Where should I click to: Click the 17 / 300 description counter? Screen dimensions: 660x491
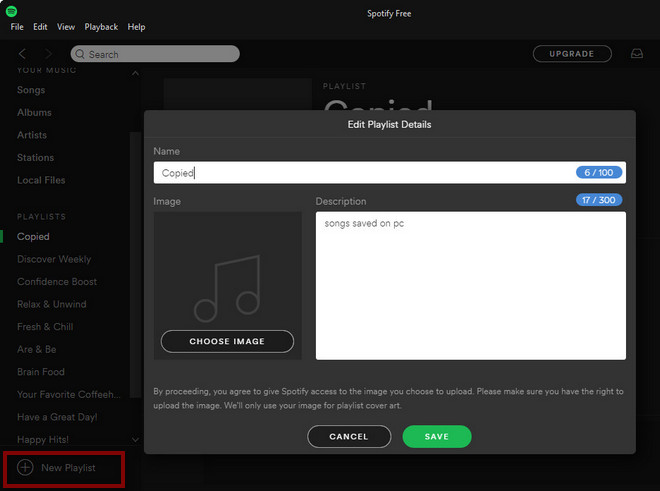click(x=599, y=200)
